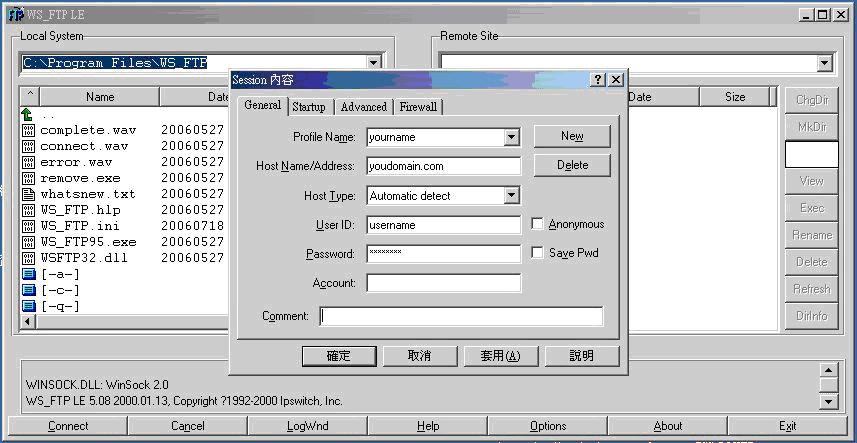Click the [-a-] drive icon
This screenshot has height=443, width=857.
(x=28, y=274)
